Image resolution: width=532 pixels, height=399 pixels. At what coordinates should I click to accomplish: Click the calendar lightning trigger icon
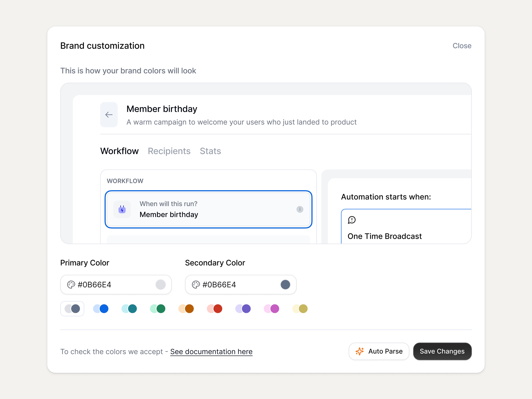coord(122,209)
